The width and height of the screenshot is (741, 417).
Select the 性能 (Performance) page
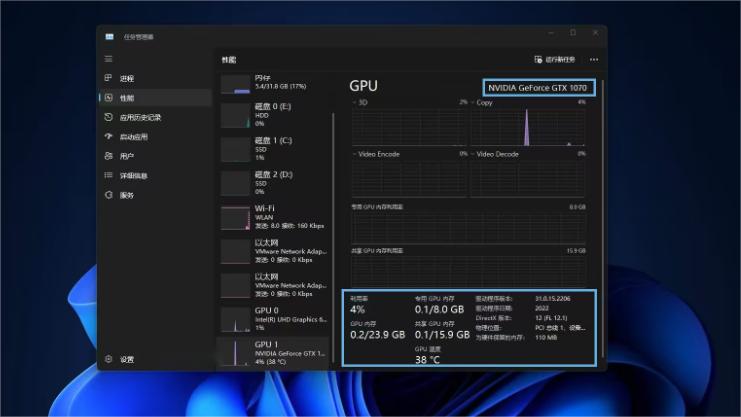pos(155,98)
